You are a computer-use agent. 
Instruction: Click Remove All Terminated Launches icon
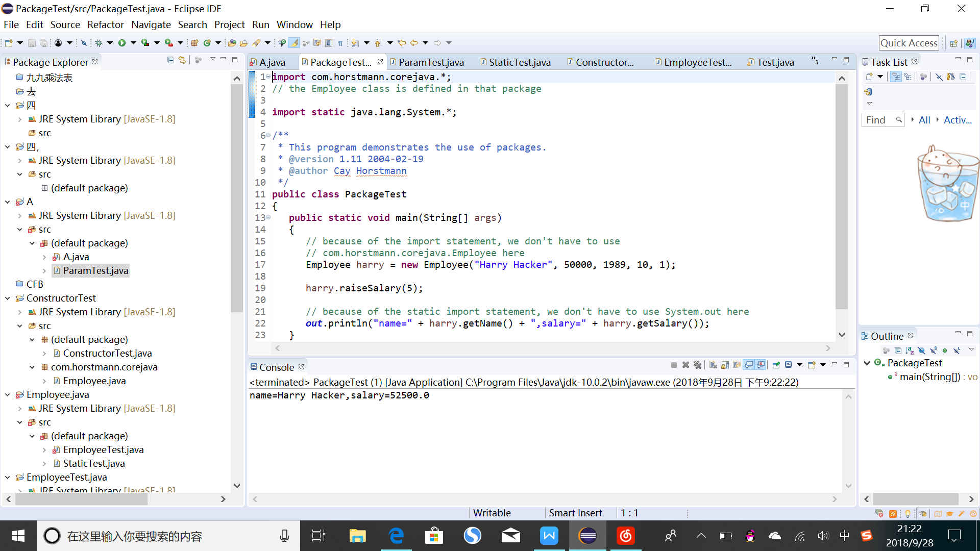click(x=697, y=365)
